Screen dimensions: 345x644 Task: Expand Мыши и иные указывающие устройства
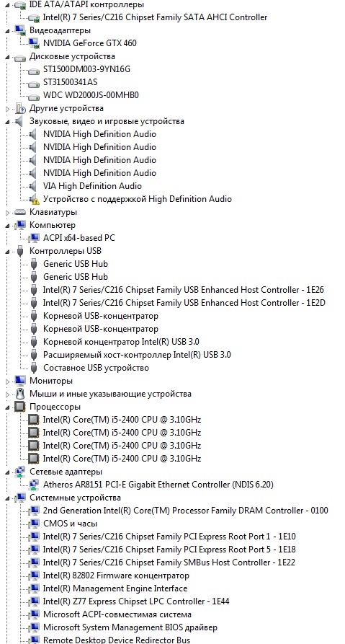[x=7, y=394]
